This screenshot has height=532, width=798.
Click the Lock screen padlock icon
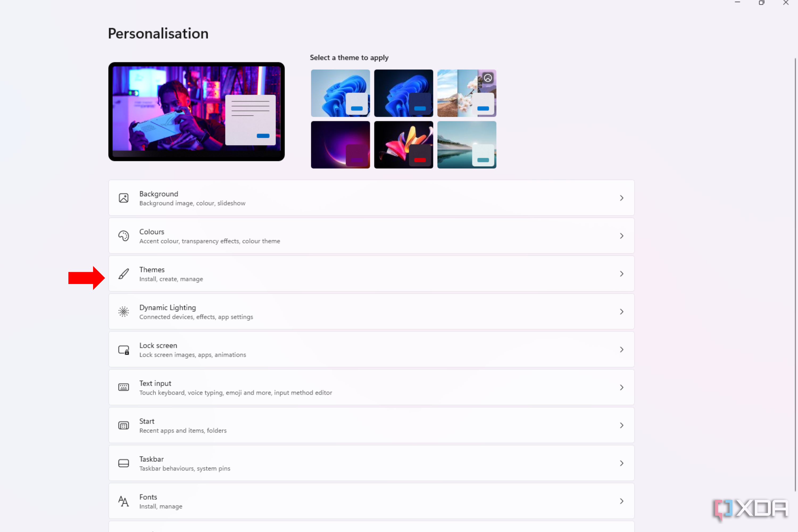coord(123,350)
